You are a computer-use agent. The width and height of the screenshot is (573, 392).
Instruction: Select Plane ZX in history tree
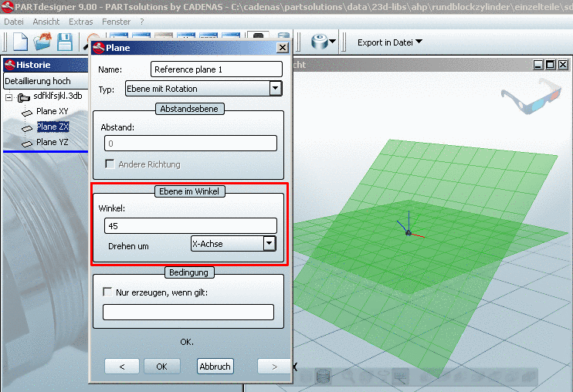point(53,127)
